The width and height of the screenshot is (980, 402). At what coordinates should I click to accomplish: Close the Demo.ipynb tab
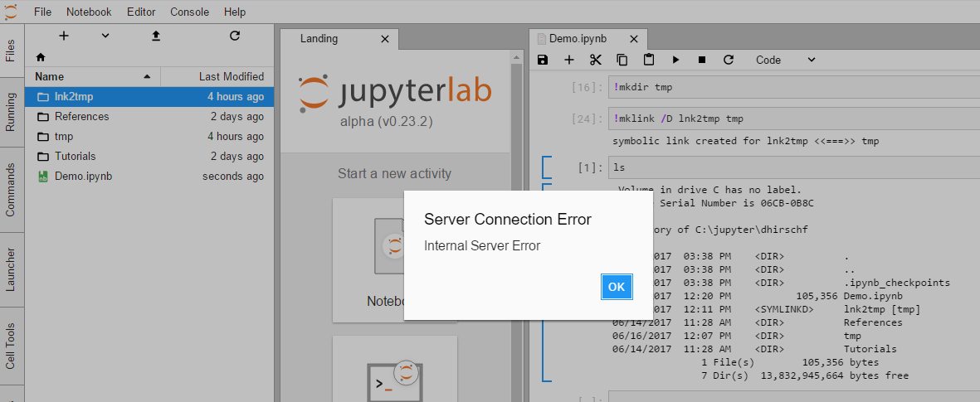coord(634,39)
